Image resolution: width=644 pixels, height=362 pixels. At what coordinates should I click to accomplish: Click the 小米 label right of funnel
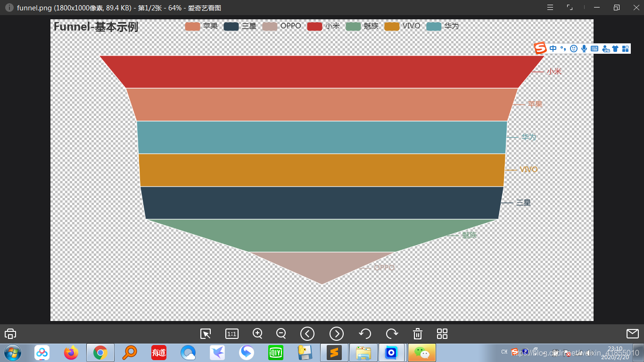coord(554,72)
